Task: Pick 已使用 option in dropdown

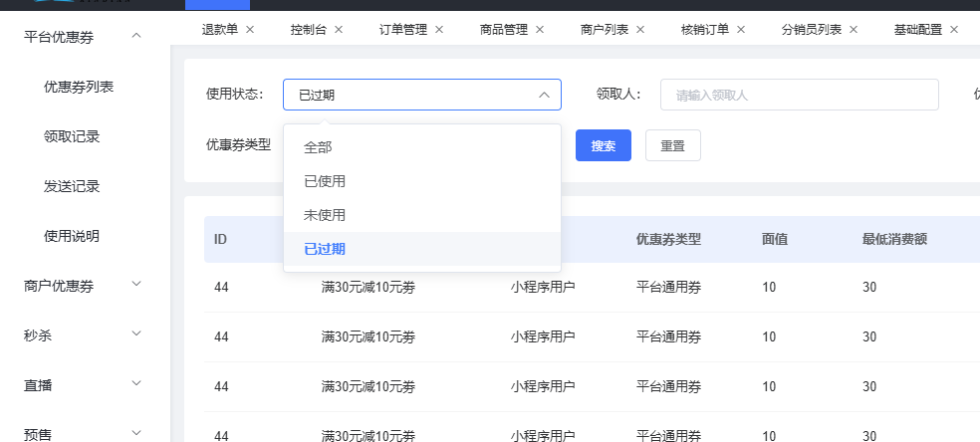Action: [x=325, y=181]
